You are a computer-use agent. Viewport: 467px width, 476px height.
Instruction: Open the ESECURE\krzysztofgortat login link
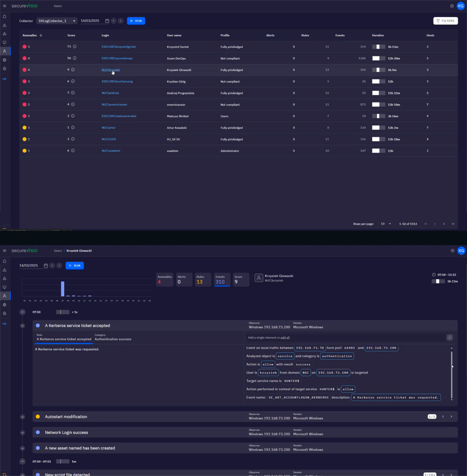click(119, 47)
